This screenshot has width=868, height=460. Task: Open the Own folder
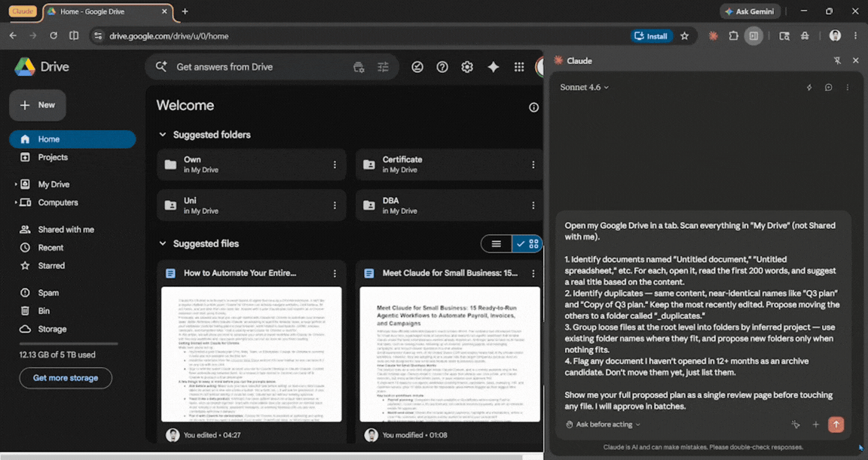click(x=252, y=165)
